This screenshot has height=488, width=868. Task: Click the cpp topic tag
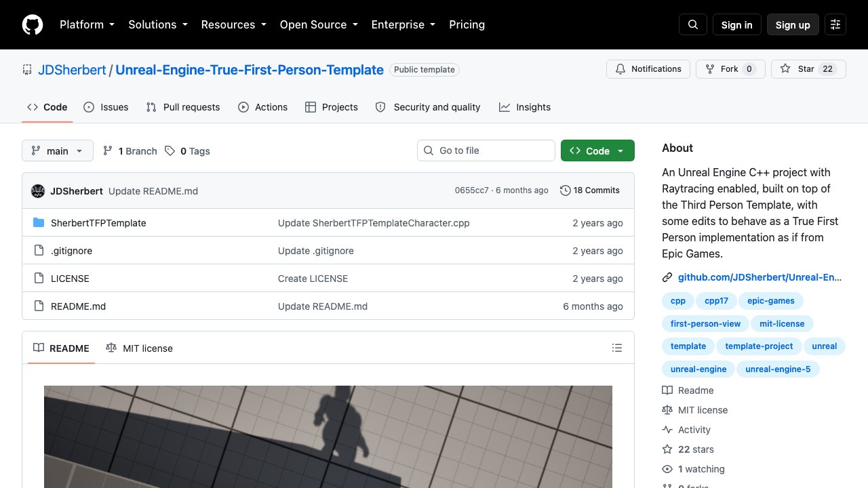tap(678, 301)
